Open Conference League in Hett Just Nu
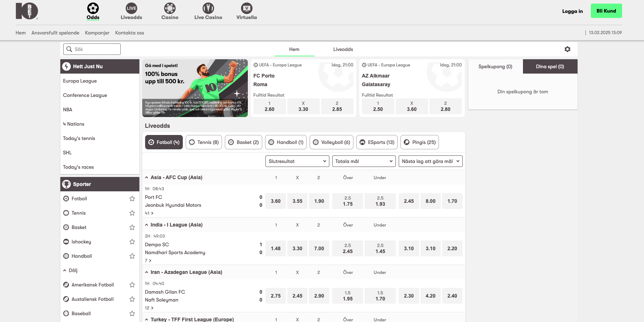This screenshot has height=322, width=644. click(x=100, y=95)
